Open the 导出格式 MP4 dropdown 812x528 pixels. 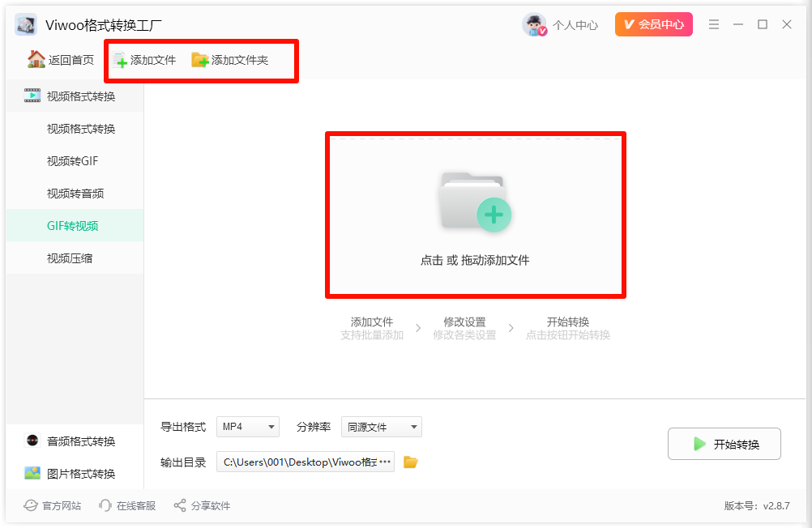click(x=247, y=427)
